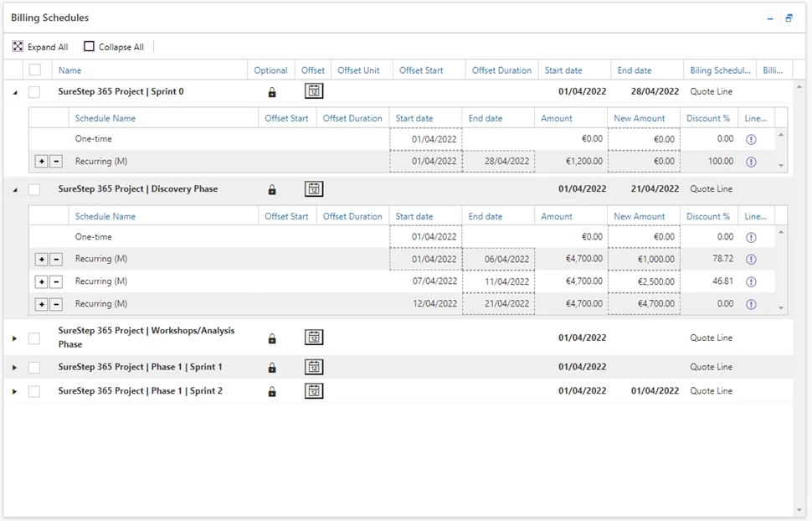The image size is (812, 521).
Task: Minimize the Billing Schedules panel
Action: (x=770, y=18)
